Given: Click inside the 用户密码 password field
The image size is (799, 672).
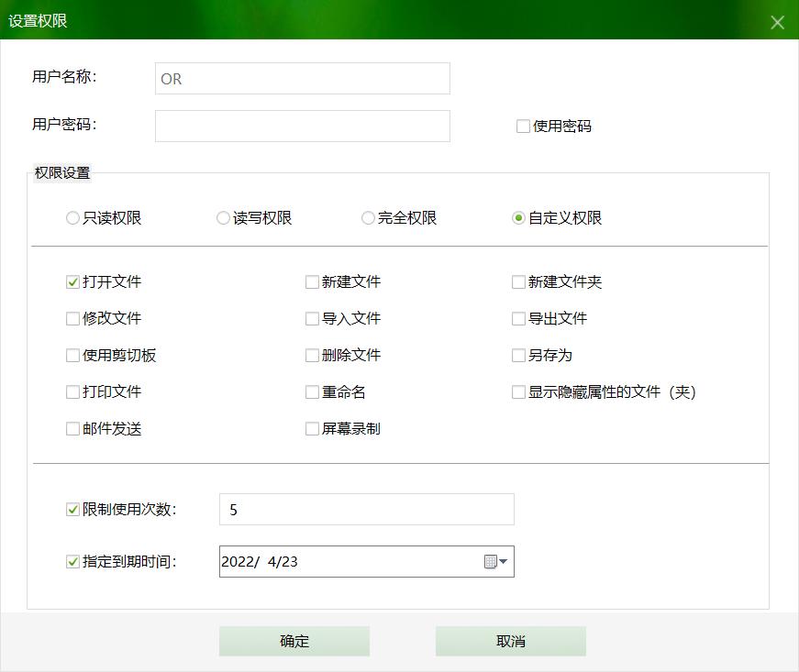Looking at the screenshot, I should 302,126.
